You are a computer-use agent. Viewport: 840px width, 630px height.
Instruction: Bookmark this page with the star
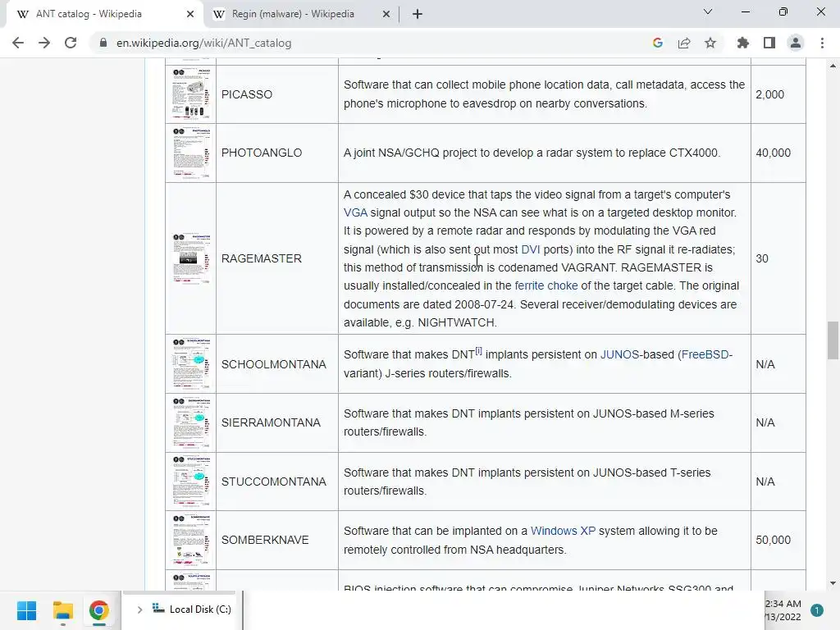click(x=710, y=43)
